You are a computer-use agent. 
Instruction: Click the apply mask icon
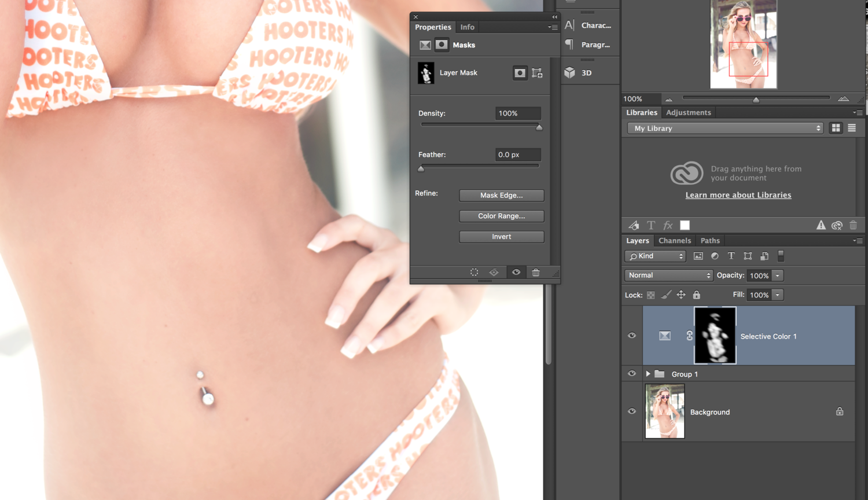pyautogui.click(x=494, y=272)
